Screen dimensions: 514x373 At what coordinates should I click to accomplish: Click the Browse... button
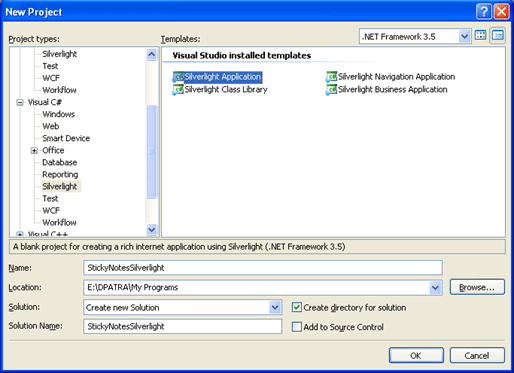tap(477, 287)
